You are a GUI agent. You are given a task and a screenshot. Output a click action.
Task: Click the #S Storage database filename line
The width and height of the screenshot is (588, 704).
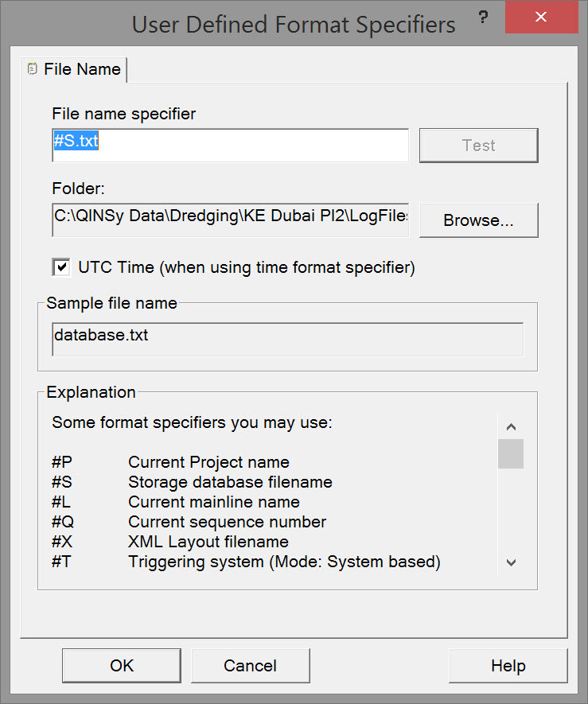[192, 482]
